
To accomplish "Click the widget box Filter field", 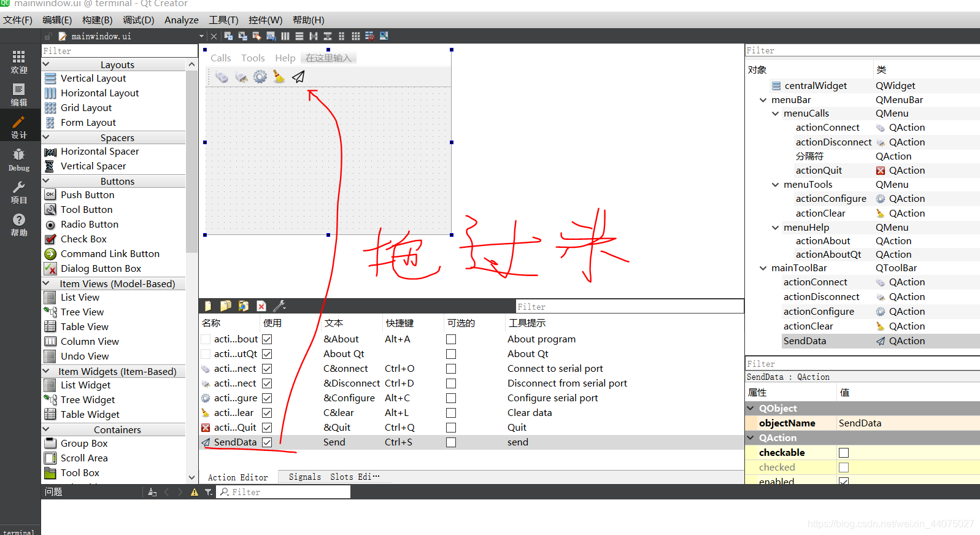I will point(119,51).
